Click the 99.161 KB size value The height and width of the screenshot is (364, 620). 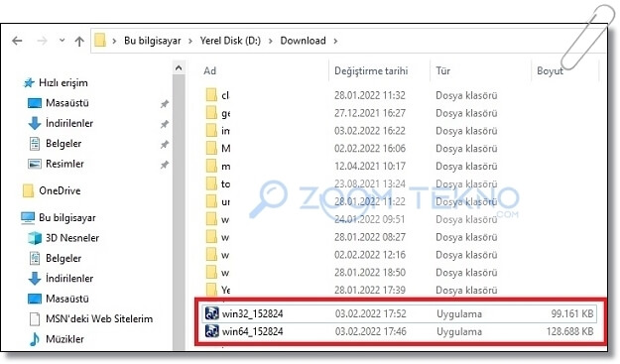[x=572, y=313]
